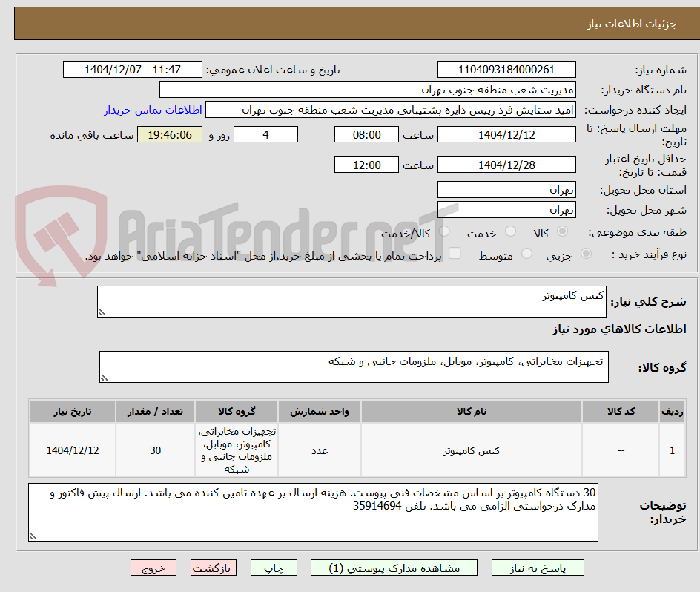Image resolution: width=700 pixels, height=592 pixels.
Task: Click the تاریخ نیاز column header
Action: pyautogui.click(x=73, y=412)
